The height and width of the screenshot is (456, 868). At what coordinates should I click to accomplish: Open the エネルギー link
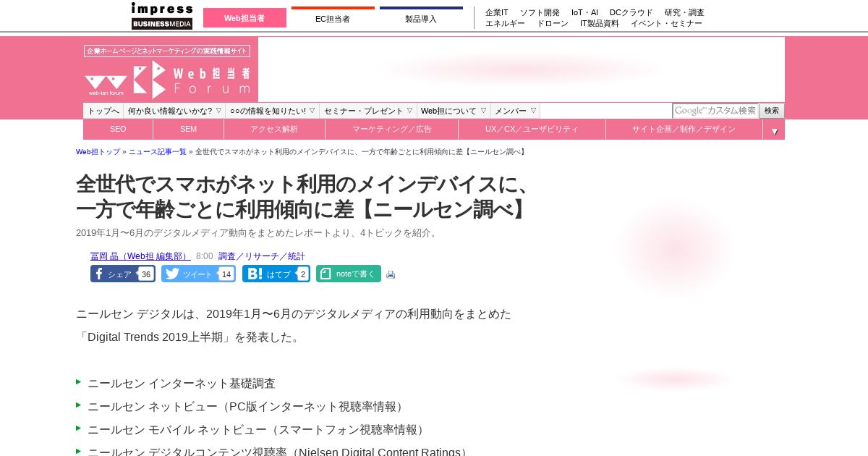pyautogui.click(x=505, y=23)
